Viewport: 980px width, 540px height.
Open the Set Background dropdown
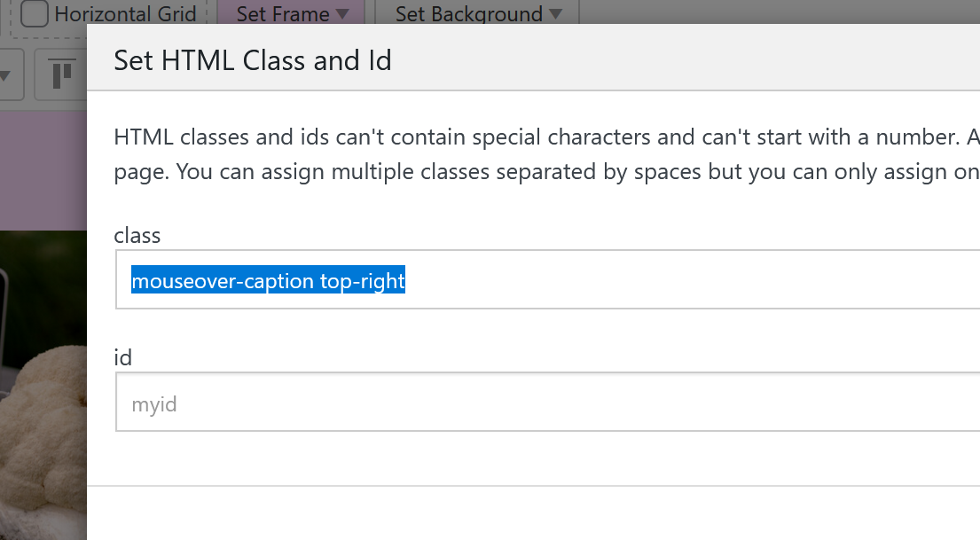[x=477, y=14]
